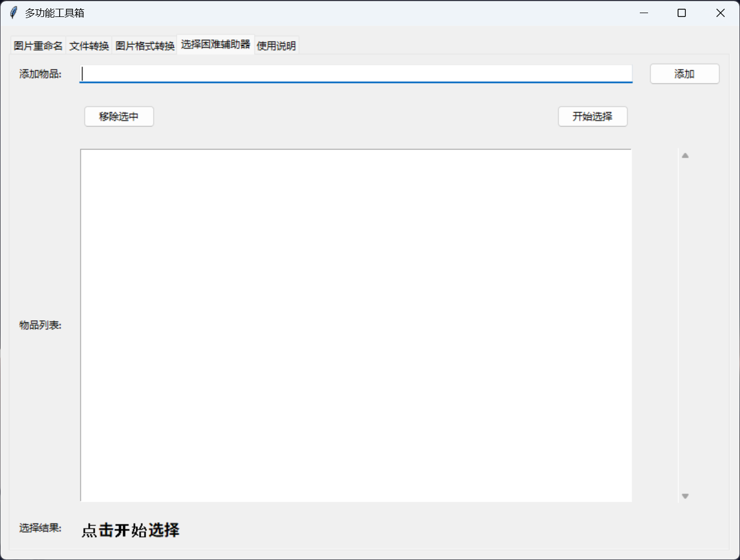Screen dimensions: 740x560
Task: Maximize the 多功能工具箱 window
Action: tap(681, 13)
